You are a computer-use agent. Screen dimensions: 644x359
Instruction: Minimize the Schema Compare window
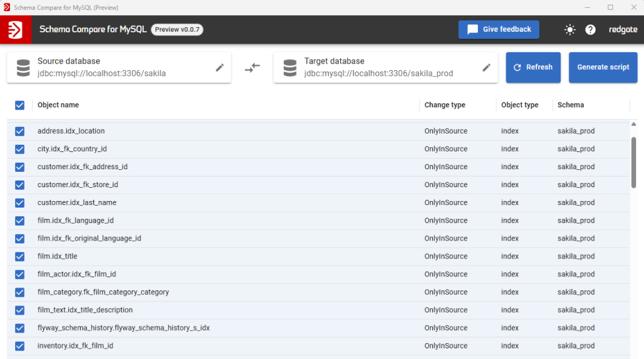587,7
